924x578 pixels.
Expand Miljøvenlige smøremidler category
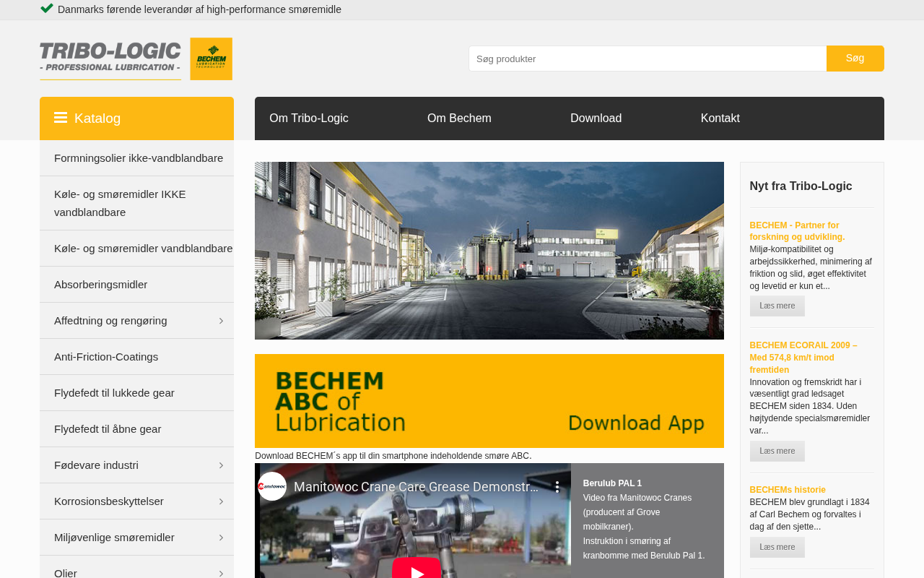[x=221, y=538]
